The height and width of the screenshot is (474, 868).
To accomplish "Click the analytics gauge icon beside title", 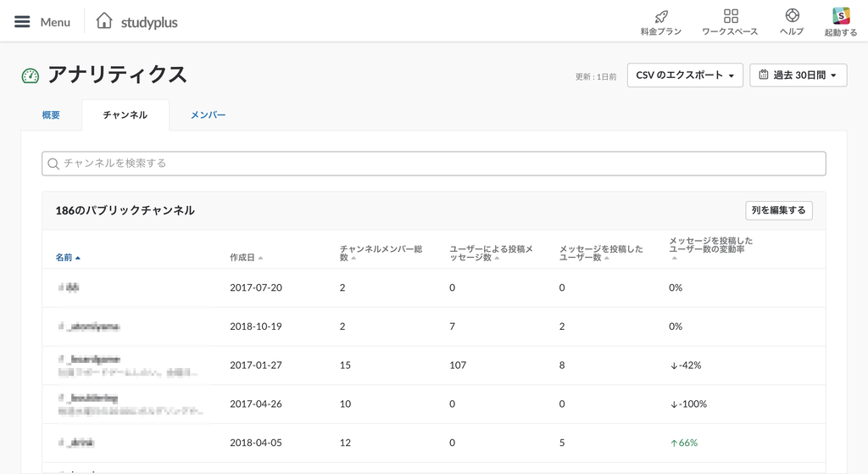I will [30, 75].
